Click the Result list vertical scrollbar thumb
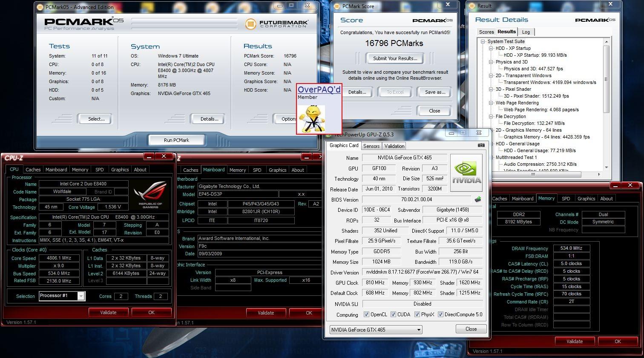 coord(606,79)
